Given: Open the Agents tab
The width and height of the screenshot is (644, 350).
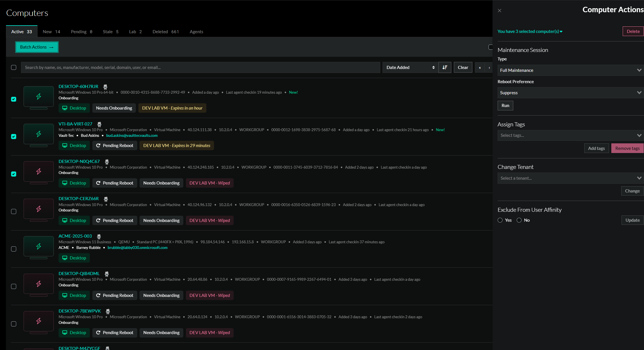Looking at the screenshot, I should 196,32.
